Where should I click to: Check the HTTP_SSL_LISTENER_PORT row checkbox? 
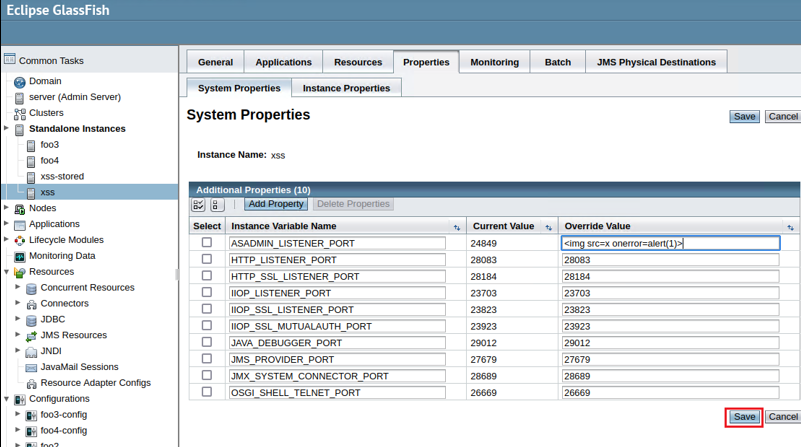click(x=206, y=275)
